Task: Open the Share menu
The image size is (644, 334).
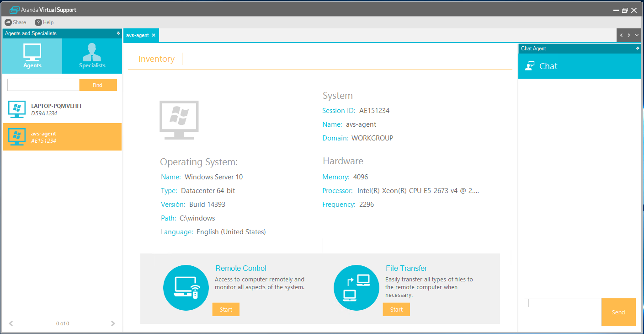Action: [15, 22]
